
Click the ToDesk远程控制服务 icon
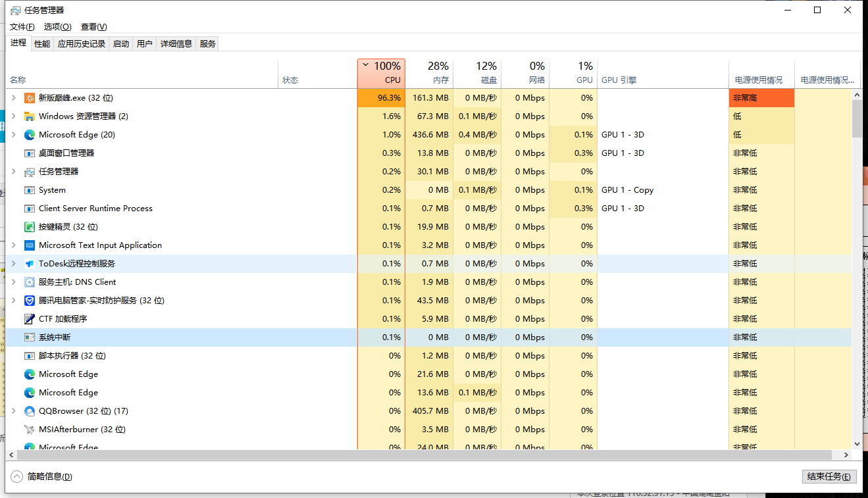29,264
